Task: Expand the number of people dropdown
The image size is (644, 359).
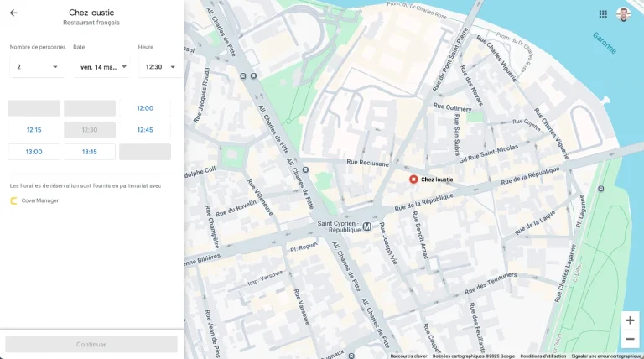Action: pyautogui.click(x=37, y=67)
